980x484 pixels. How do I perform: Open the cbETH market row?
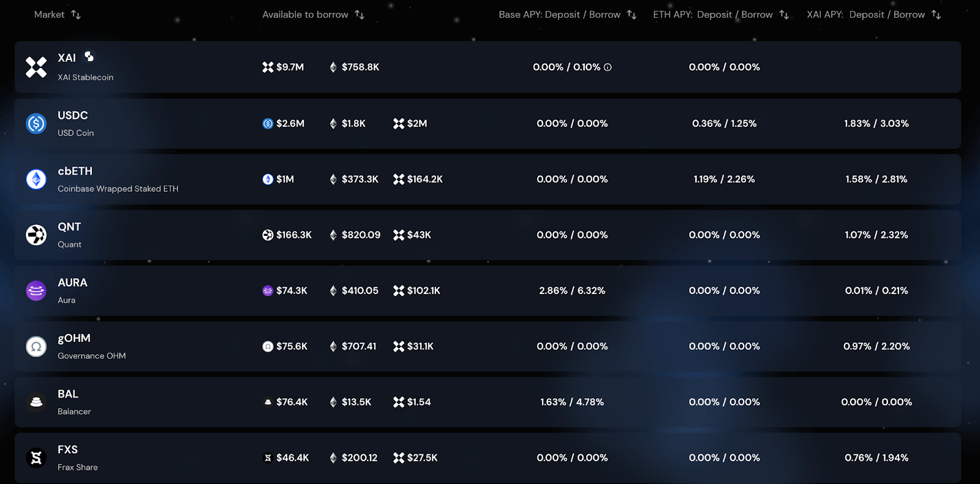[x=488, y=179]
